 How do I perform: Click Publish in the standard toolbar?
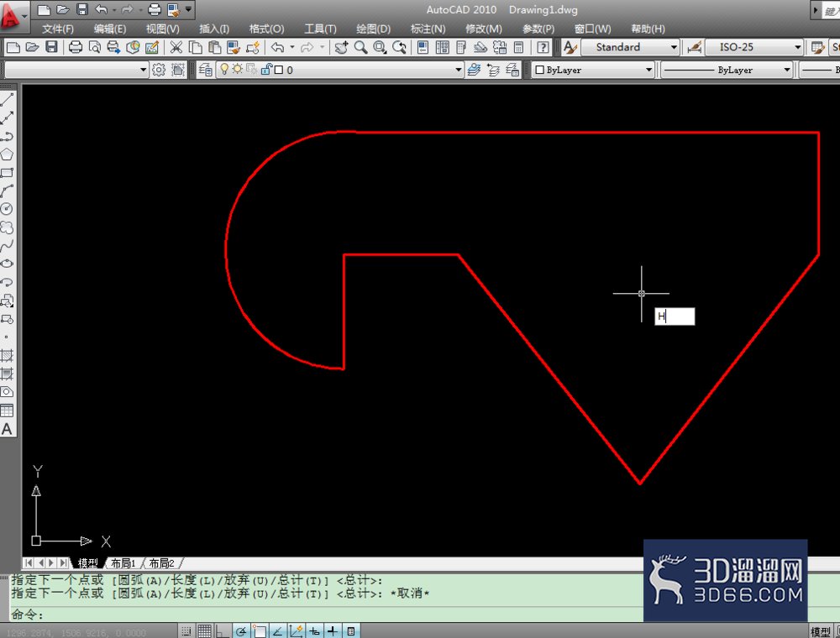tap(113, 47)
